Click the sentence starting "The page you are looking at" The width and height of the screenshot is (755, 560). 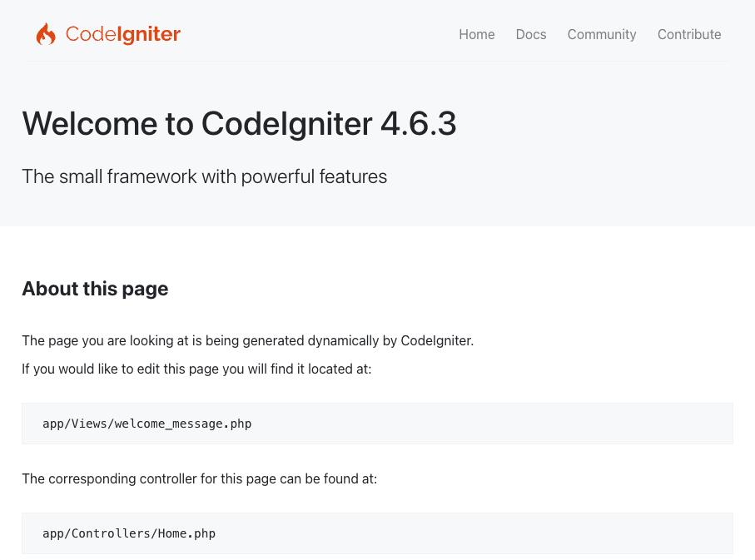pos(247,340)
